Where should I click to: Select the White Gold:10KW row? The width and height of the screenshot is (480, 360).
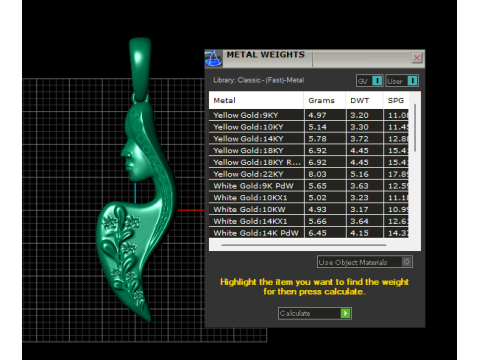pyautogui.click(x=309, y=209)
